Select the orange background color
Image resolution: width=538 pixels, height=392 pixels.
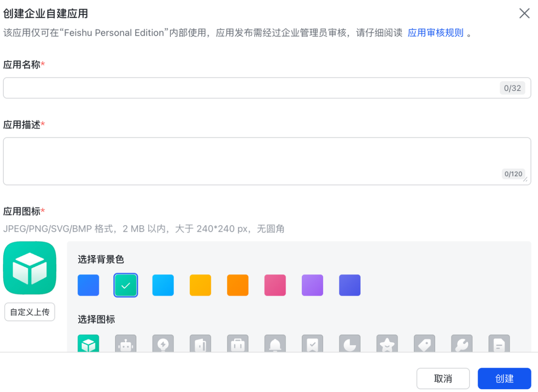coord(238,285)
